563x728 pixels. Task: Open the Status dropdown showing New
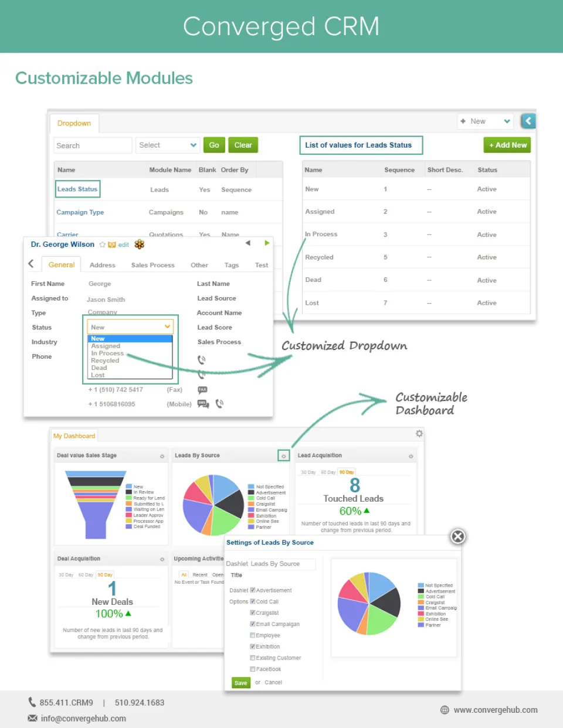(130, 326)
